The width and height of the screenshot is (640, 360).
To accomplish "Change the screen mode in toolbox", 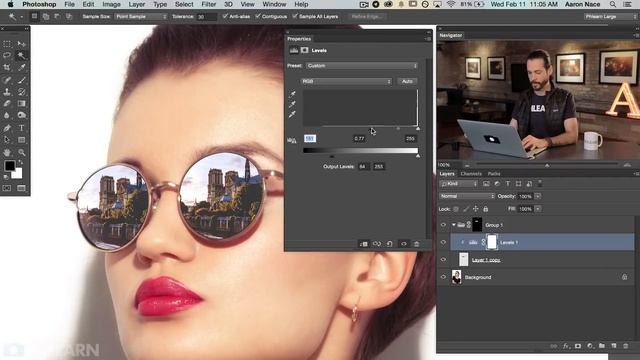I will pyautogui.click(x=21, y=188).
